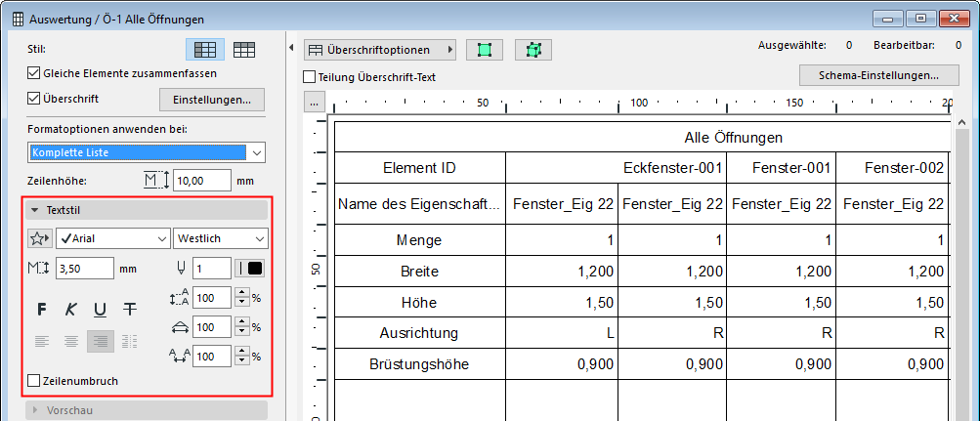This screenshot has height=421, width=980.
Task: Select the Eckfenster-001 cell
Action: pos(616,167)
